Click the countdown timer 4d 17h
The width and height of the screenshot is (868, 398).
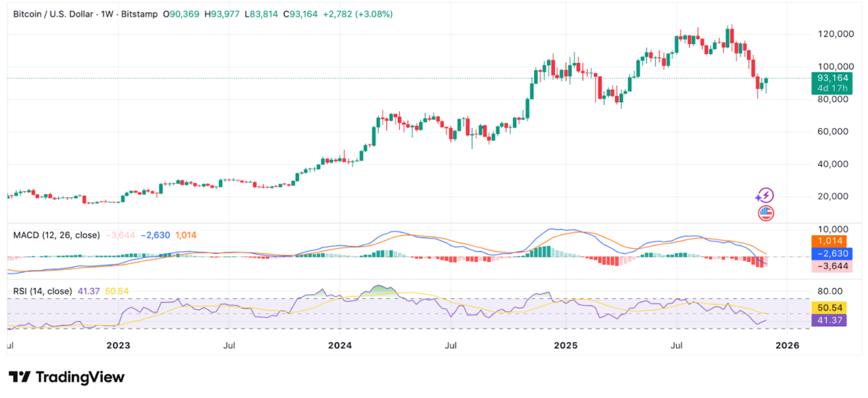832,88
